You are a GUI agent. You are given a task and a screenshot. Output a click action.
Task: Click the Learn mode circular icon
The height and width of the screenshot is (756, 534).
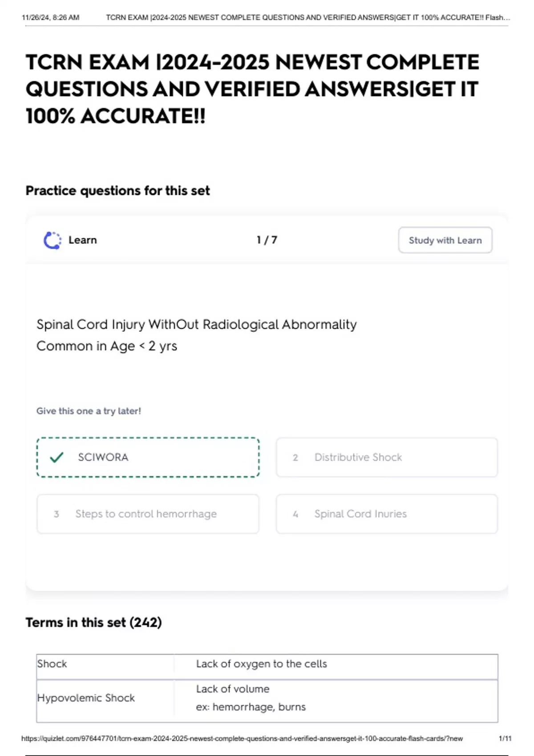[x=53, y=241]
